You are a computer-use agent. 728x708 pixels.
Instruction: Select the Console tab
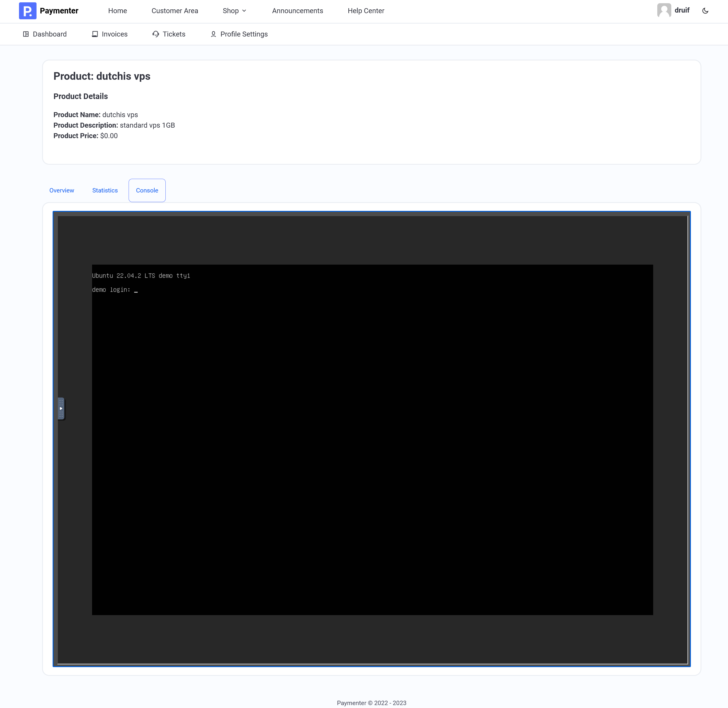(x=147, y=190)
